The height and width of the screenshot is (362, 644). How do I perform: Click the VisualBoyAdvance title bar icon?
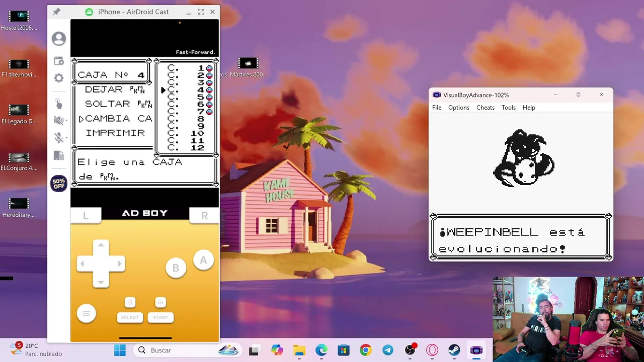[437, 95]
